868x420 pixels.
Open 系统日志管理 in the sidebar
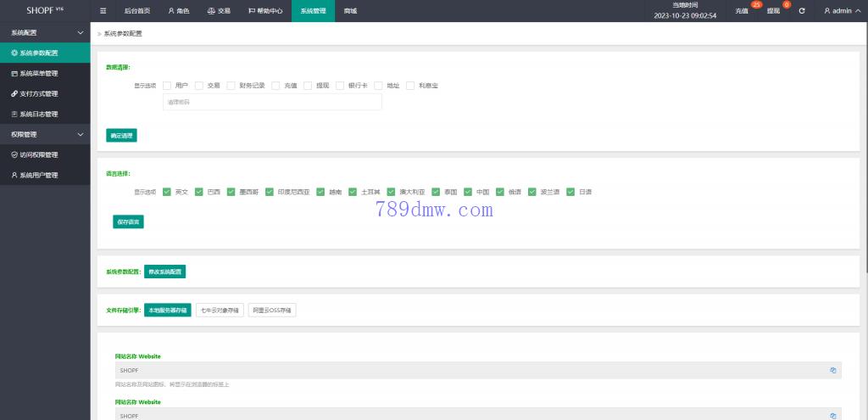[x=38, y=114]
